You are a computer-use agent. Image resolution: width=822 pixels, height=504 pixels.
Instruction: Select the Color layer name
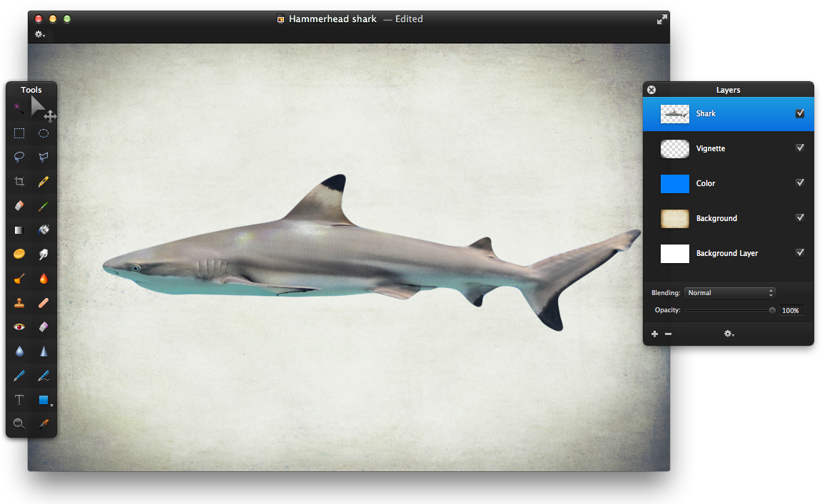coord(706,183)
